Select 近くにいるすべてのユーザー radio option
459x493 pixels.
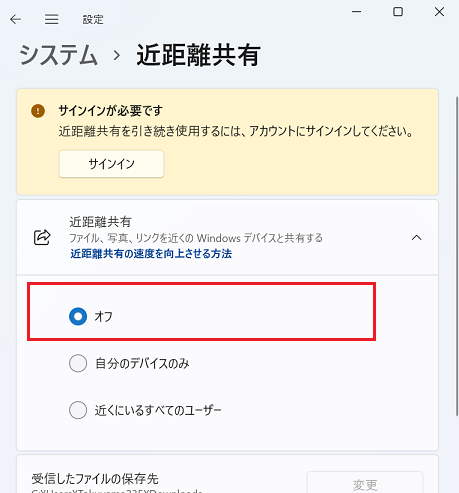click(78, 410)
